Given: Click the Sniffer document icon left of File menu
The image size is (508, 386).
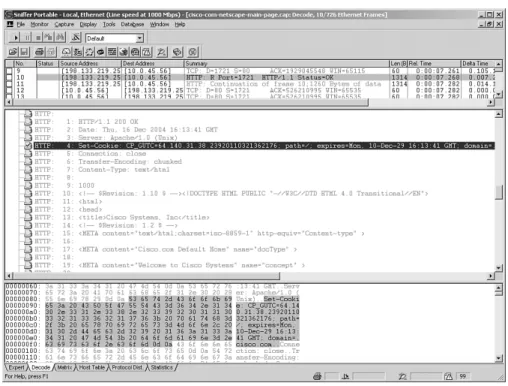Looking at the screenshot, I should [10, 24].
